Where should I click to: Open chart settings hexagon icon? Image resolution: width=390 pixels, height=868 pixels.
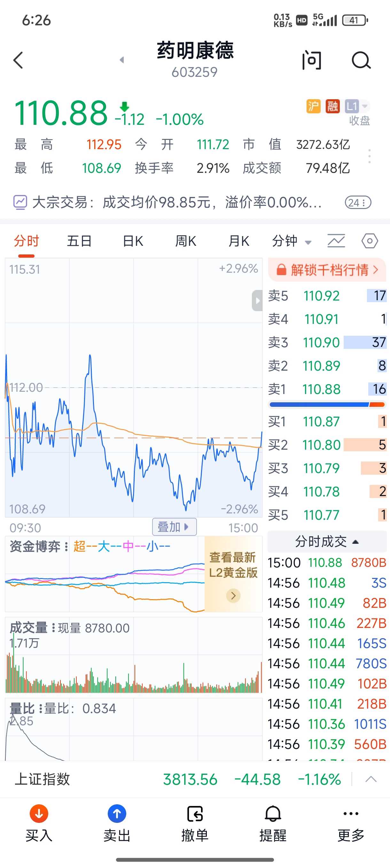click(x=370, y=241)
